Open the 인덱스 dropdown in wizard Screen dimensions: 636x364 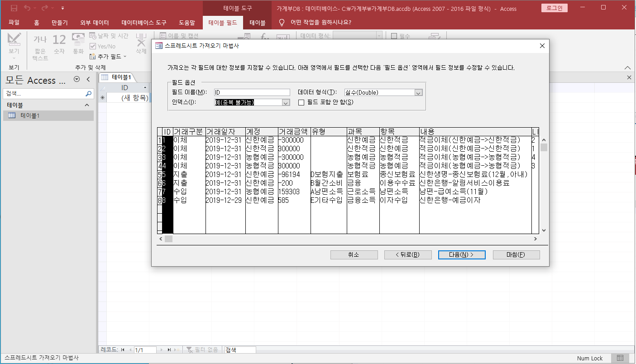coord(286,103)
